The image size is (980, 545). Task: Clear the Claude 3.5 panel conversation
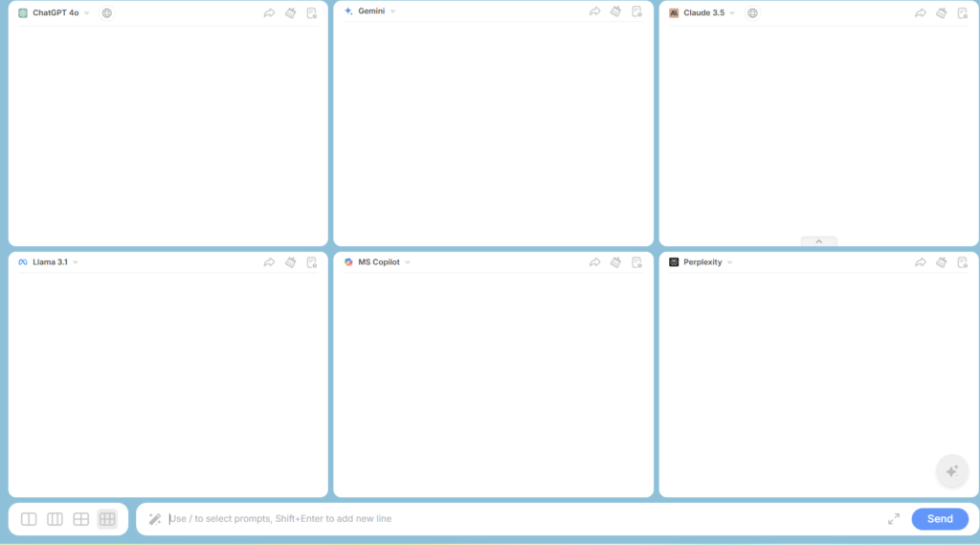click(942, 13)
